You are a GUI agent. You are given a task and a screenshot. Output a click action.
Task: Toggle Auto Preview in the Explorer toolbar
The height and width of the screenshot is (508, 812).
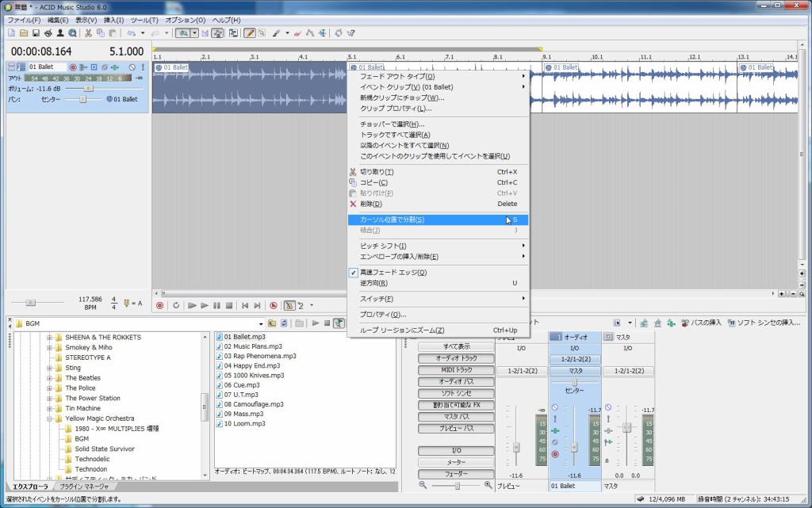[x=339, y=323]
